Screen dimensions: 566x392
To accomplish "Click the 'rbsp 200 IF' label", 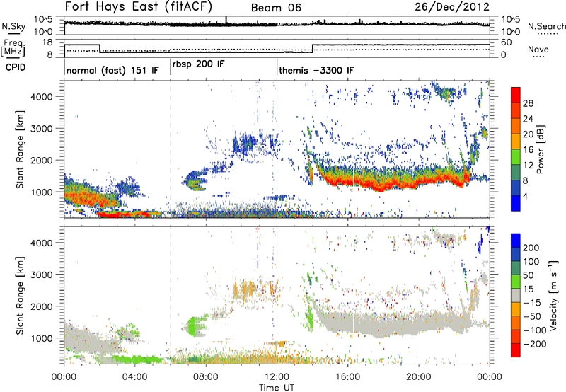I will pos(198,64).
